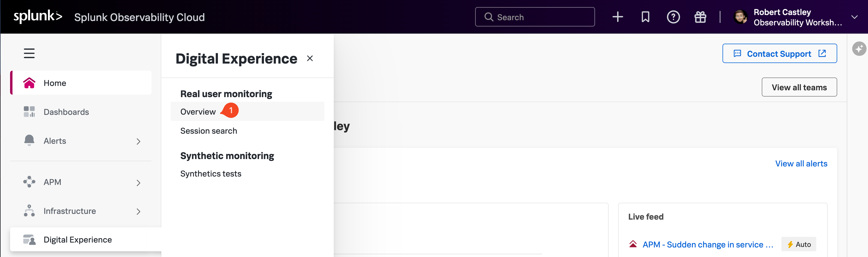The image size is (868, 257).
Task: Close the Digital Experience panel
Action: 310,58
